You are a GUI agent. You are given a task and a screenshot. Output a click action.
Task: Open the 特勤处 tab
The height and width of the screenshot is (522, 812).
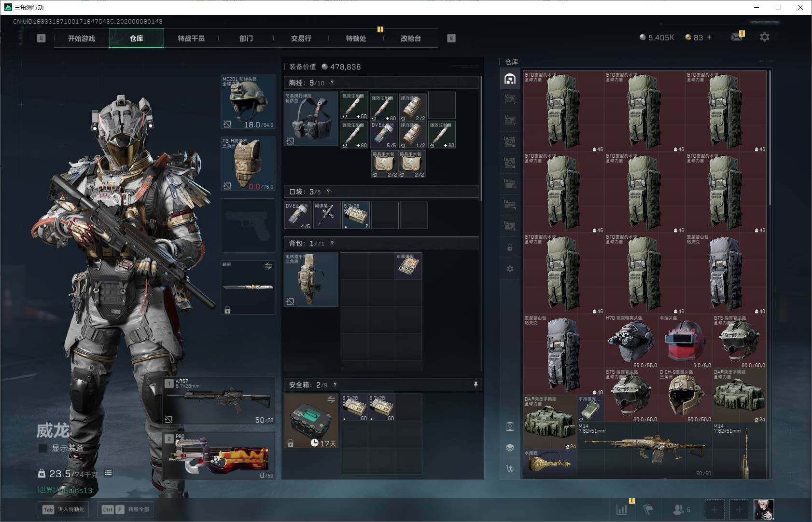pos(356,38)
